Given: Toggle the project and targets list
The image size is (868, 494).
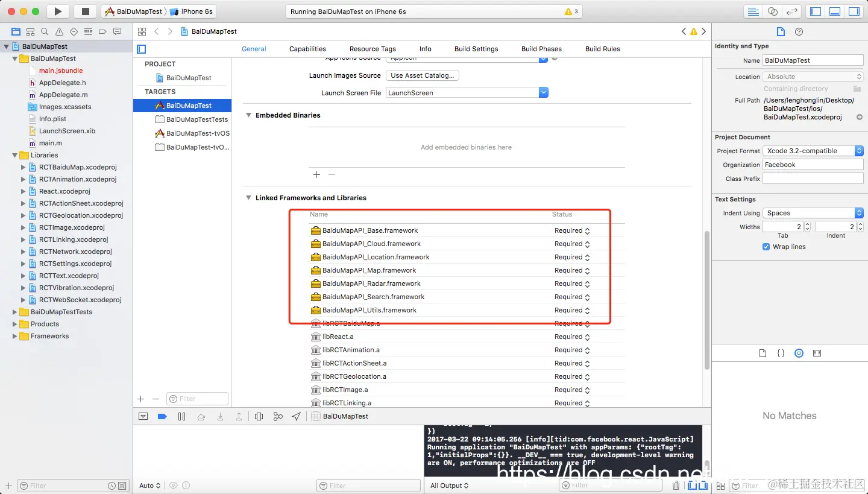Looking at the screenshot, I should (142, 49).
